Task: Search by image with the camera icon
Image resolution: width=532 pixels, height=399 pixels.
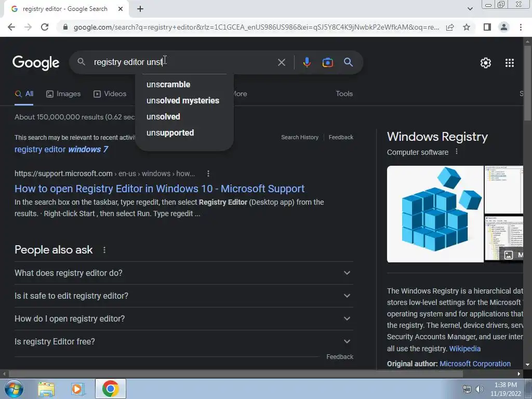Action: pos(327,62)
